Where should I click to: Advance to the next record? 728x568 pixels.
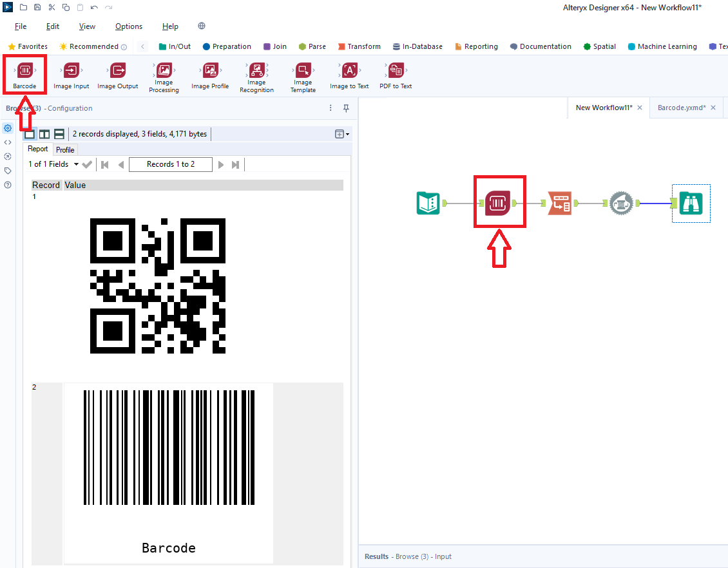coord(221,164)
